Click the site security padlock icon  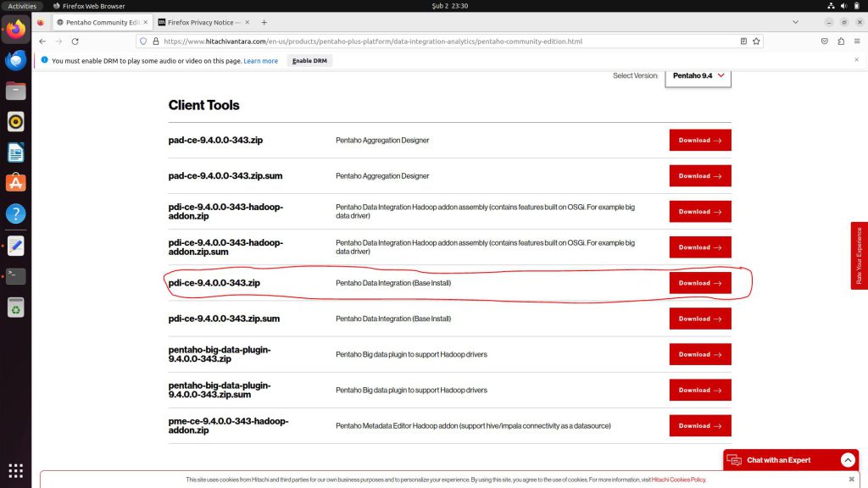point(156,42)
